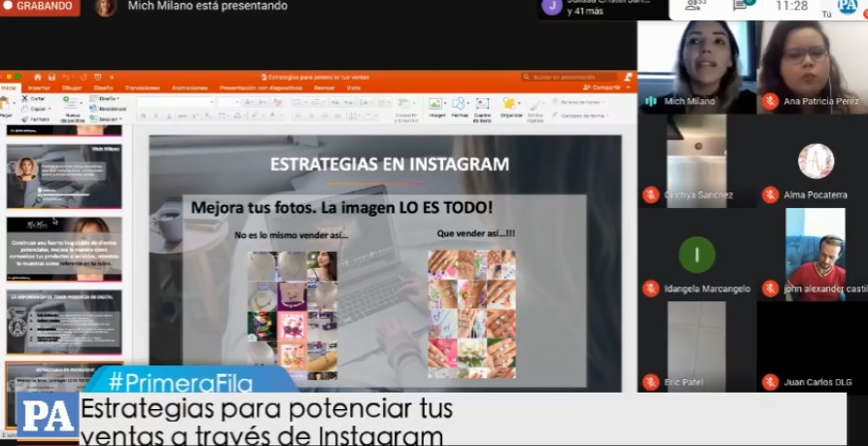Image resolution: width=868 pixels, height=446 pixels.
Task: Select the Mich Milano portrait slide thumbnail
Action: (x=64, y=176)
